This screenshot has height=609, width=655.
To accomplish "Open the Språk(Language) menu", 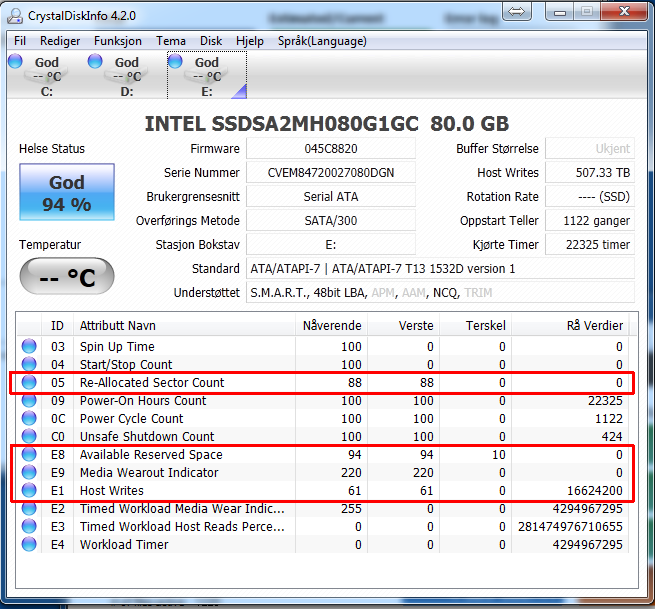I will pyautogui.click(x=322, y=41).
